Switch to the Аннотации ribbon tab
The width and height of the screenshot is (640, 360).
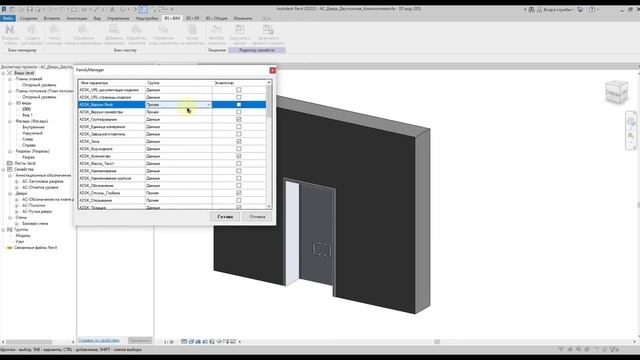77,18
